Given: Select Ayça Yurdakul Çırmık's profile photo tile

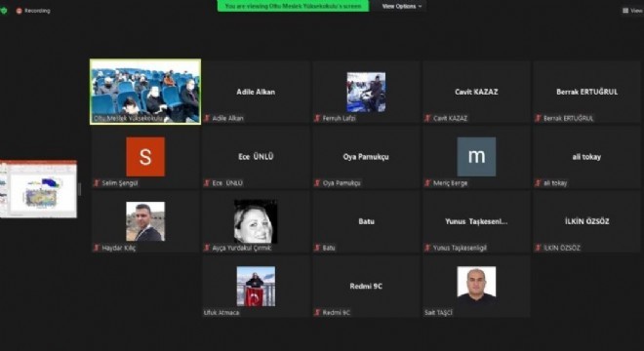Looking at the screenshot, I should click(256, 221).
